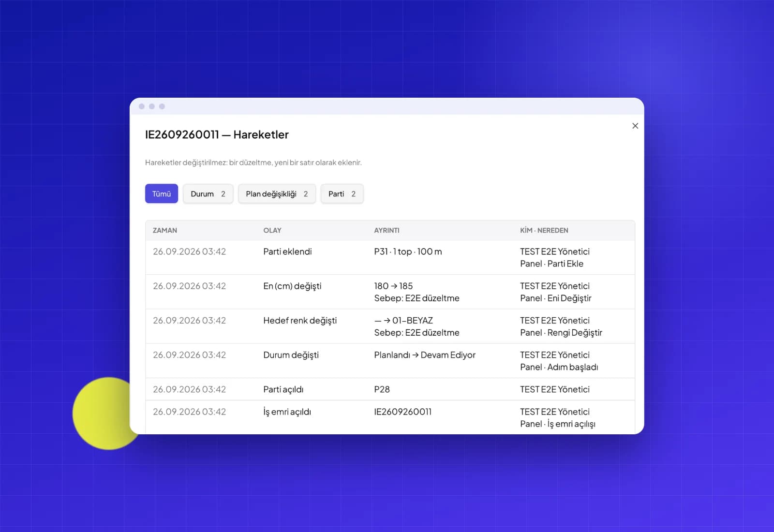Select the 'Hedef renk değişti' event
The width and height of the screenshot is (774, 532).
[300, 320]
